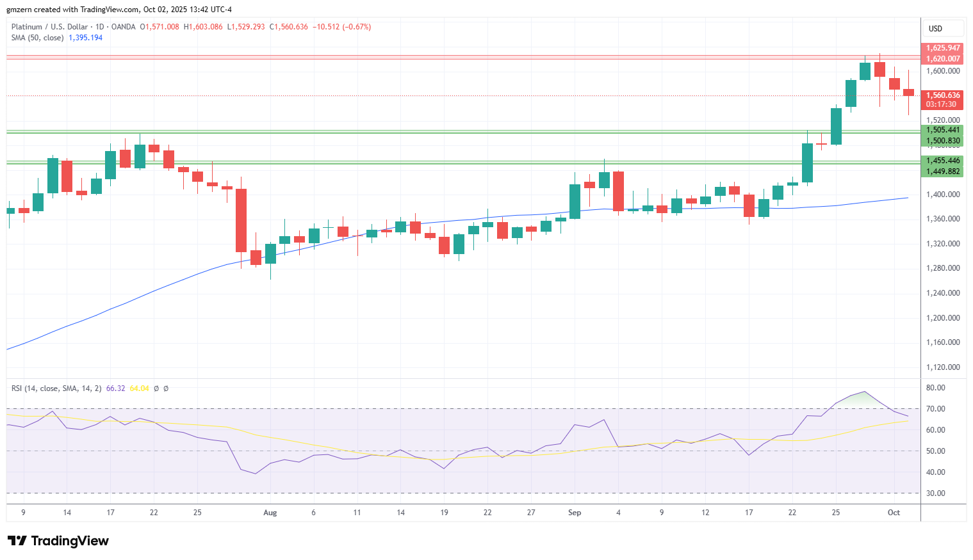The width and height of the screenshot is (973, 560).
Task: Click the green 1,449.882 price label
Action: [x=943, y=172]
